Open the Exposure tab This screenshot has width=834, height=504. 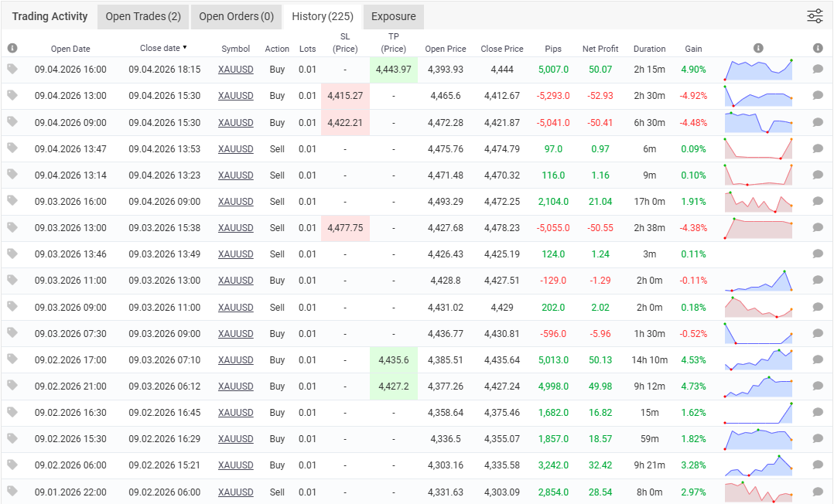click(394, 16)
